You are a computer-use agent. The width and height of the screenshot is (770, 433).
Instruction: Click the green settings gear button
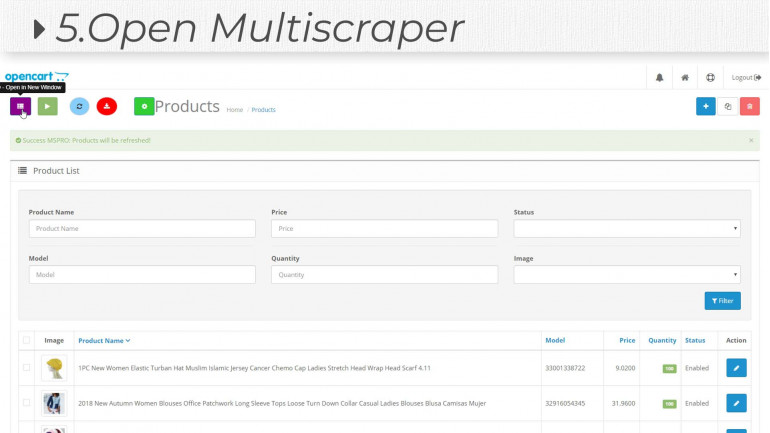coord(144,106)
